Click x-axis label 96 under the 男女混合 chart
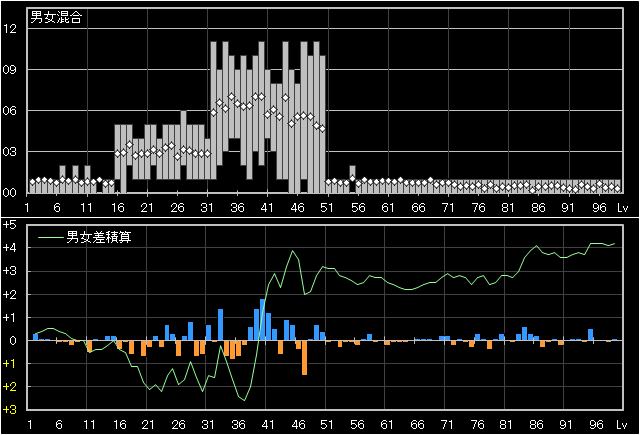 point(599,208)
